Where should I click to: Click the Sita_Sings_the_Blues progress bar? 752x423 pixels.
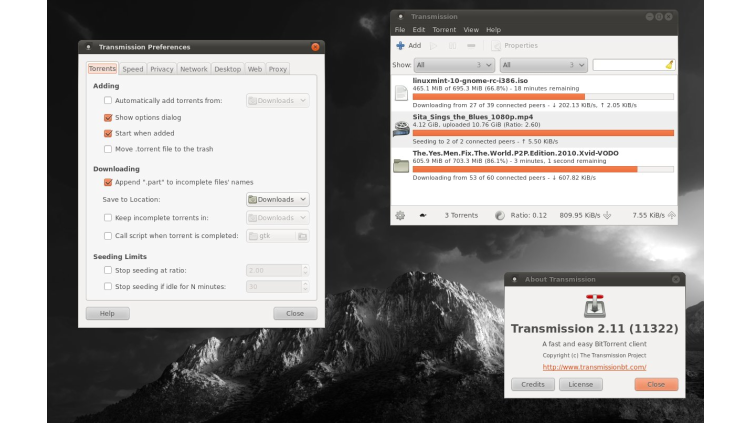pos(543,133)
